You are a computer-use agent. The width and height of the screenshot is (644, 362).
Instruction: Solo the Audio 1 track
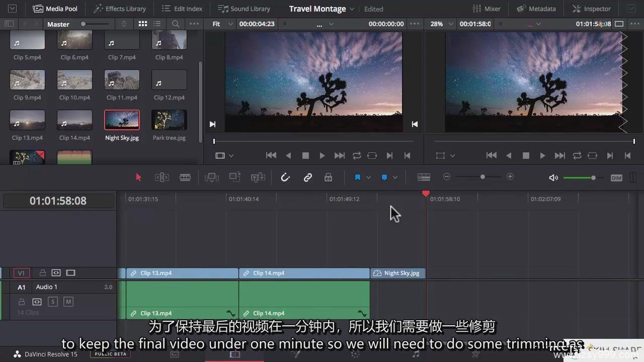[52, 302]
